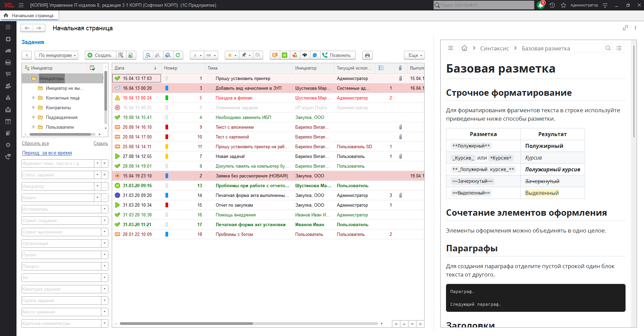Click the Сбросить все link
This screenshot has width=644, height=336.
[x=35, y=143]
